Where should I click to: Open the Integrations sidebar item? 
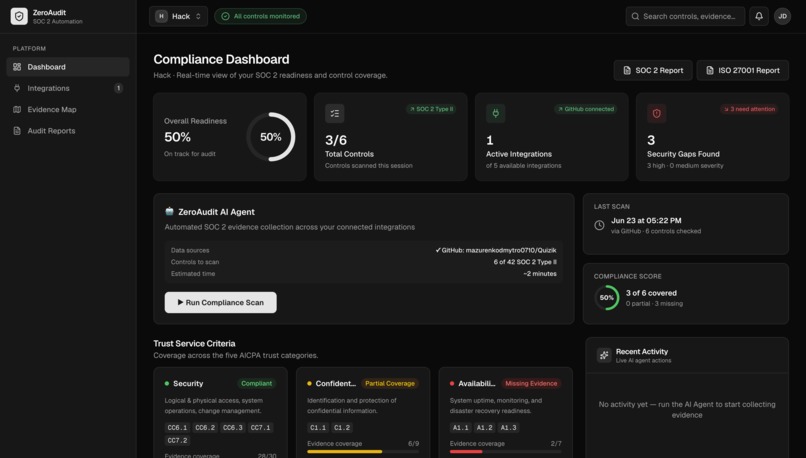[68, 88]
